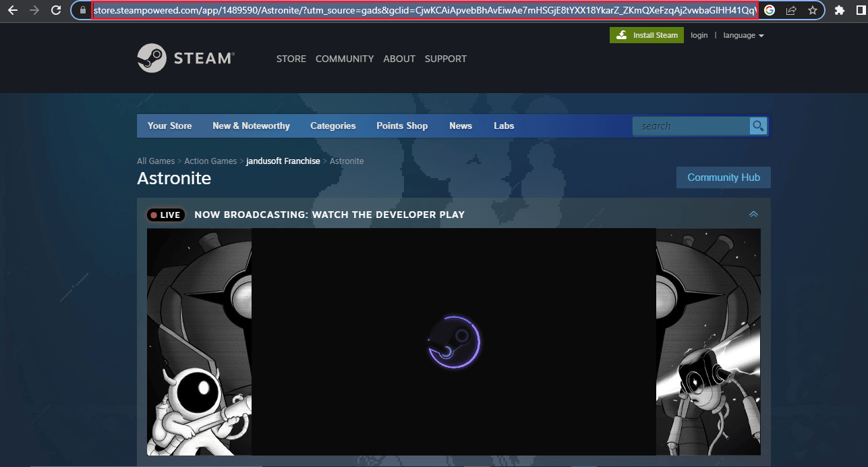Go forward with the browser forward arrow
868x467 pixels.
[34, 11]
